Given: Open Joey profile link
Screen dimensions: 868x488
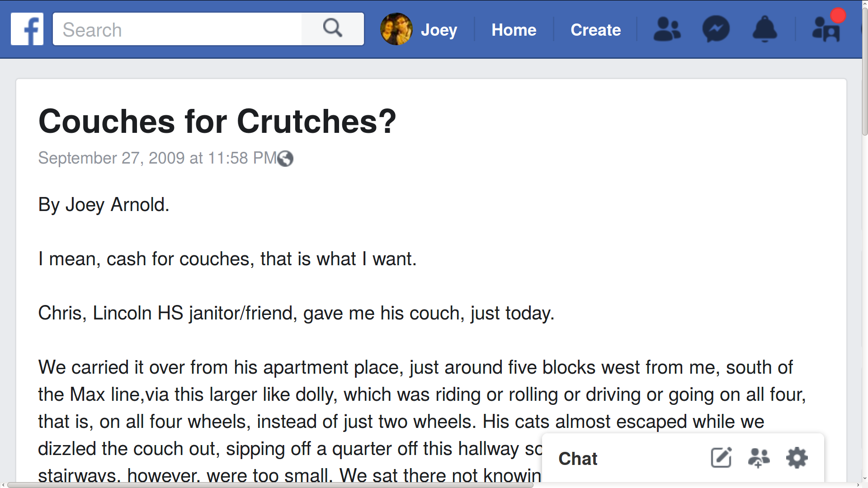Looking at the screenshot, I should click(x=439, y=30).
